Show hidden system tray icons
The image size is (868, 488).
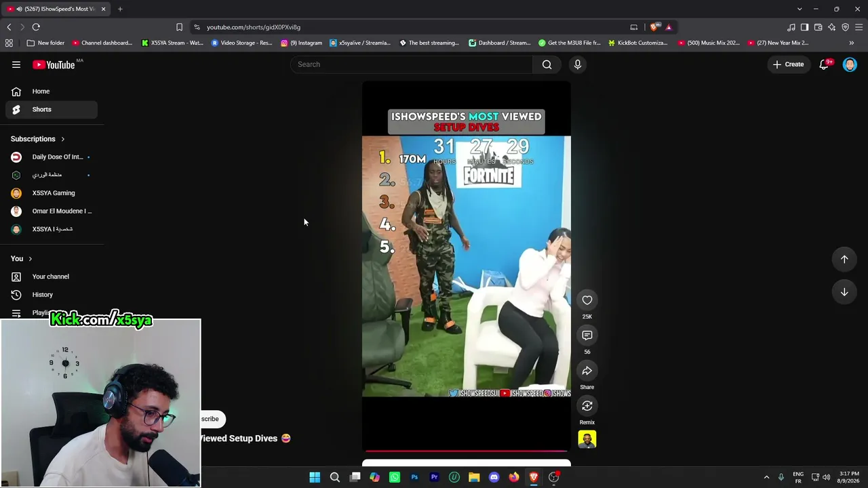(767, 477)
